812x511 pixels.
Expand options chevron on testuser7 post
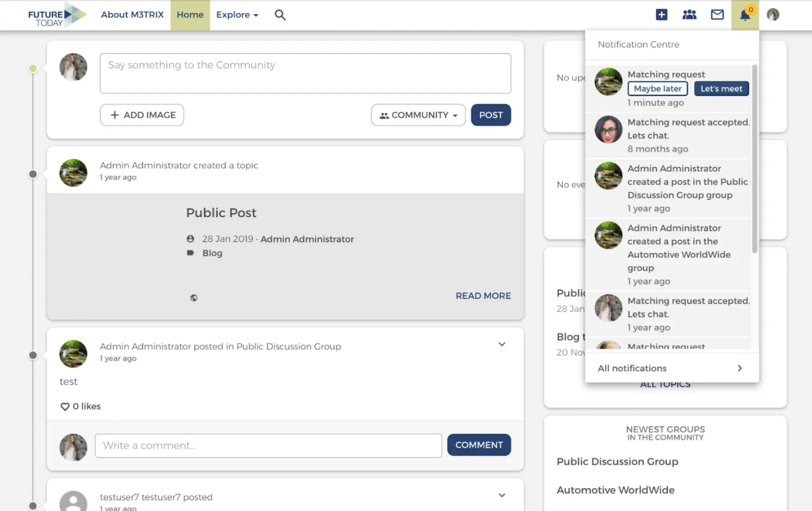coord(502,495)
